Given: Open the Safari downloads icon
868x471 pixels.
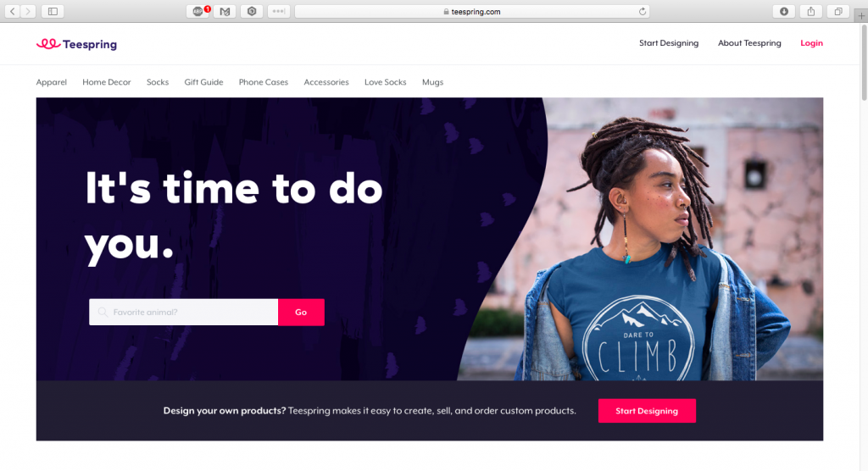Looking at the screenshot, I should [x=784, y=11].
